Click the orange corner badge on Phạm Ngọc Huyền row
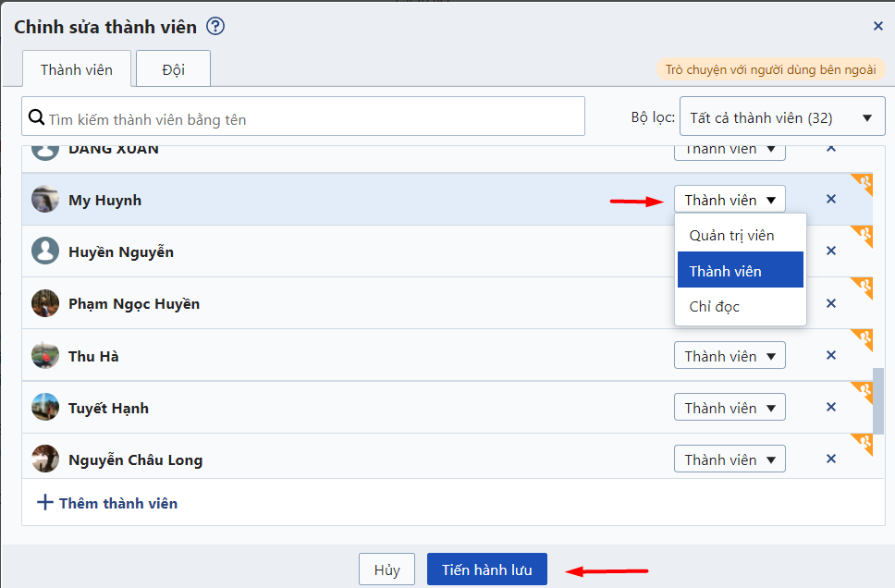The height and width of the screenshot is (588, 895). (x=864, y=287)
